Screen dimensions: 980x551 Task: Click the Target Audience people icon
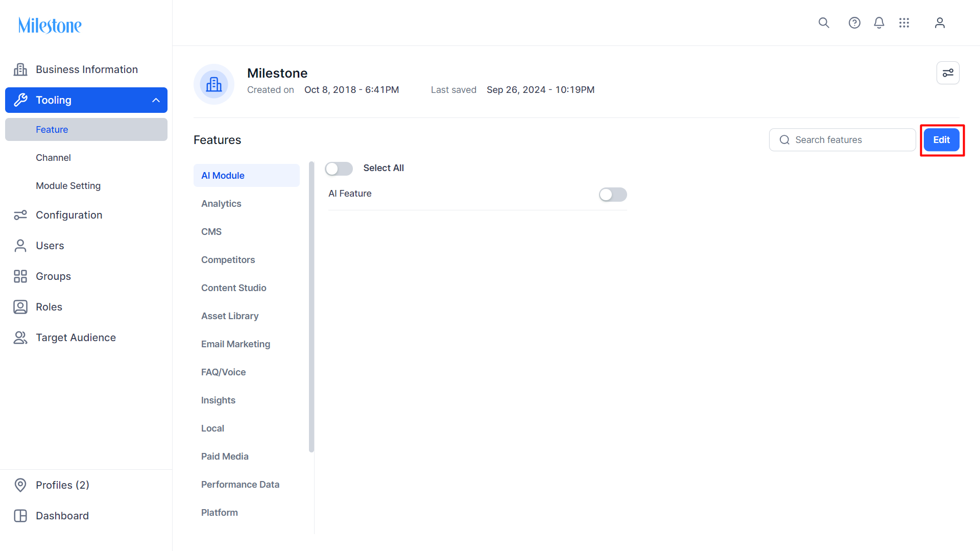pos(20,338)
